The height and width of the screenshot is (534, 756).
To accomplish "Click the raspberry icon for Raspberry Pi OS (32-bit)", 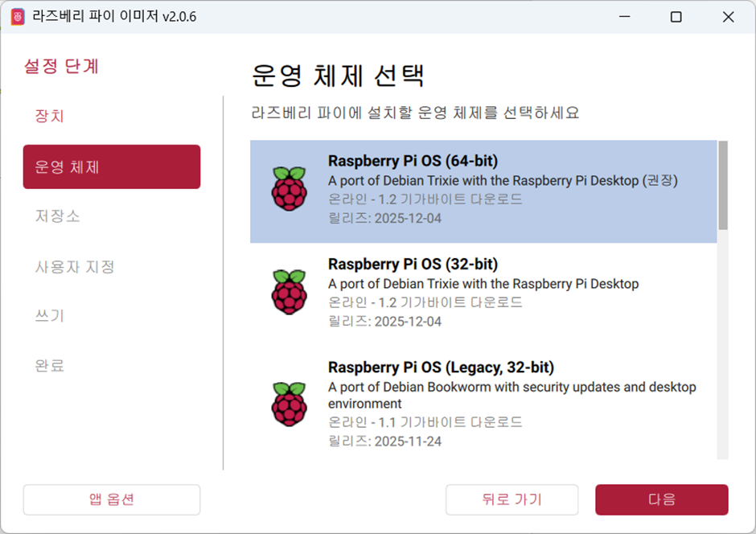I will point(290,292).
